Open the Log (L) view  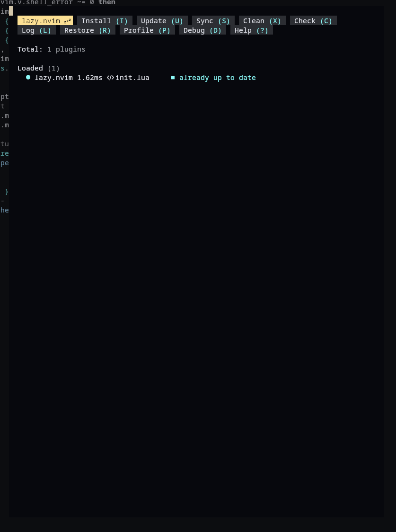click(36, 30)
